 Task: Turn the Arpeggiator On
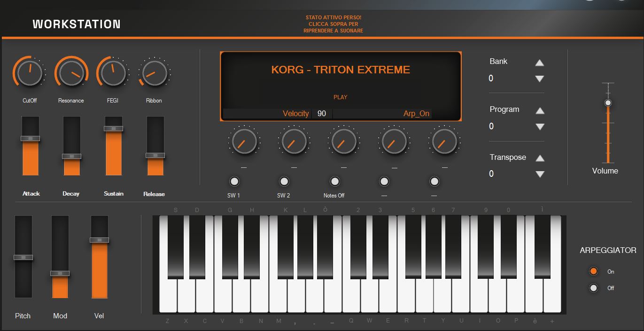click(594, 271)
